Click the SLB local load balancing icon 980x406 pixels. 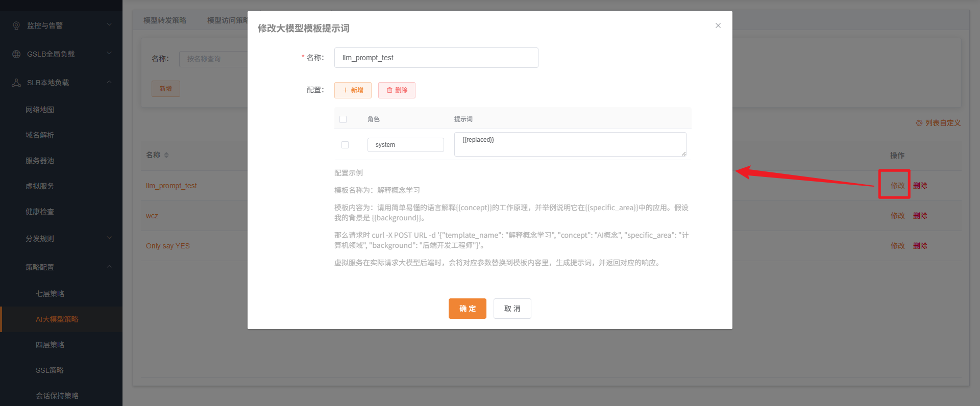click(16, 83)
